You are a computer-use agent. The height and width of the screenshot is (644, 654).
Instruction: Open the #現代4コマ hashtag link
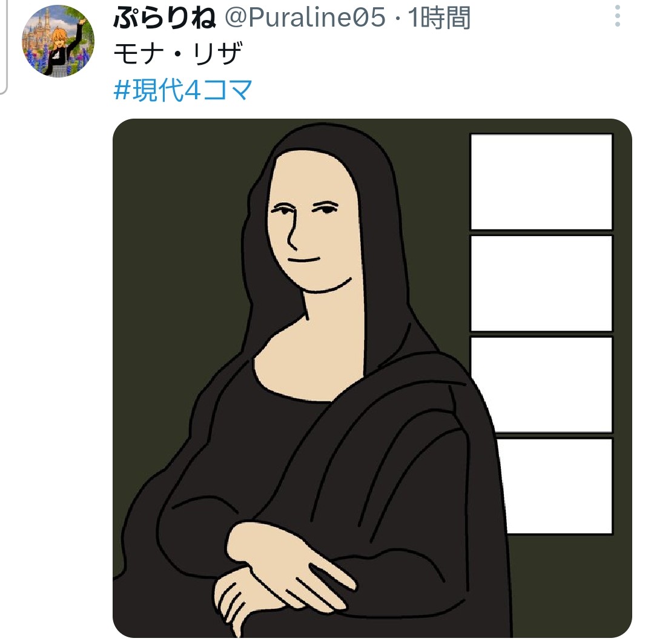[183, 90]
